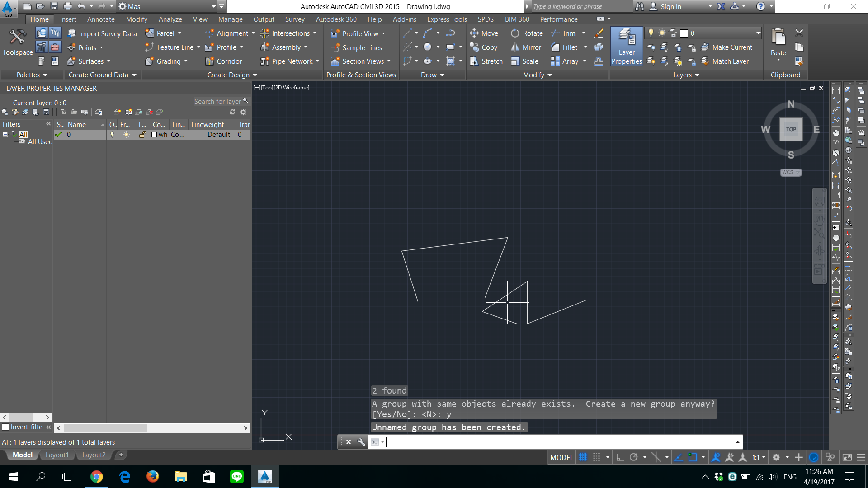
Task: Toggle layer 0 on/off lightbulb
Action: pos(112,135)
